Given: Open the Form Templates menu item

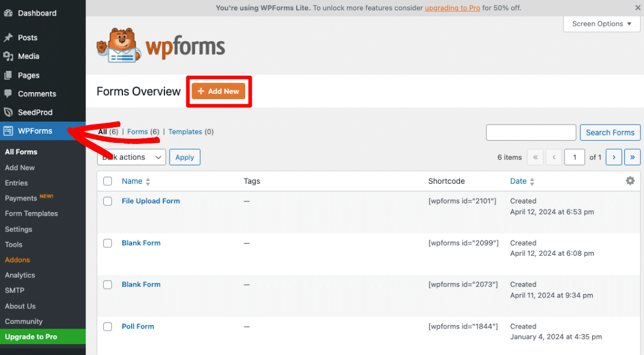Looking at the screenshot, I should (31, 213).
